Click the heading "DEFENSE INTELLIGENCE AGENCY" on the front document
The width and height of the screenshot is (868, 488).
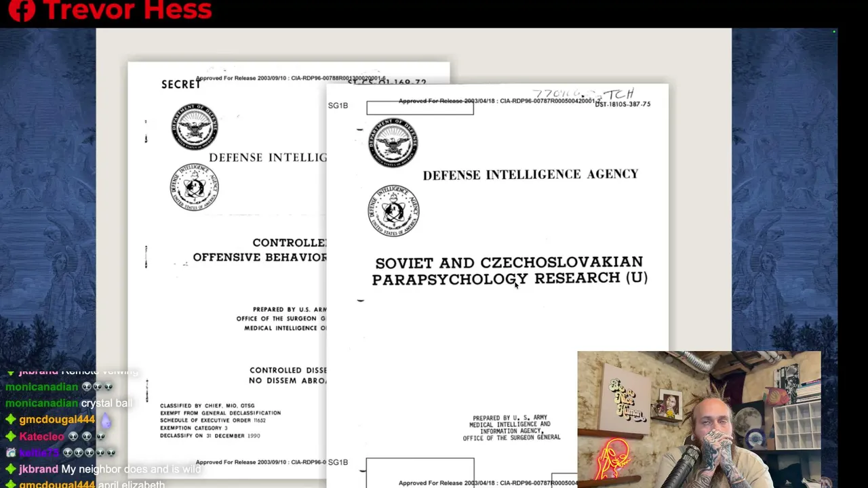coord(531,175)
